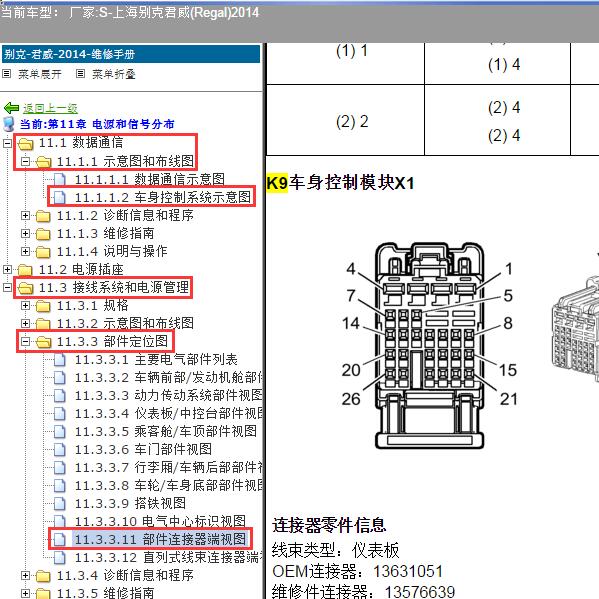Click folder icon of 11.1.2 诊断信息和程序
This screenshot has height=599, width=599.
43,216
